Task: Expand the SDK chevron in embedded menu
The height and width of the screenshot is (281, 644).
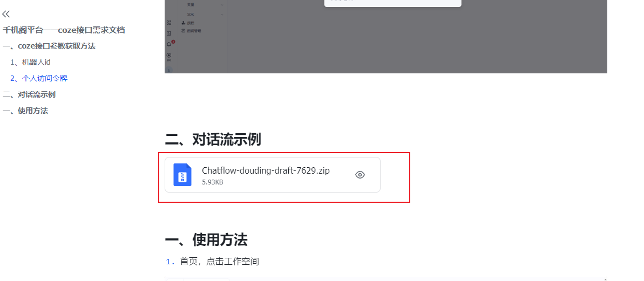Action: click(222, 15)
